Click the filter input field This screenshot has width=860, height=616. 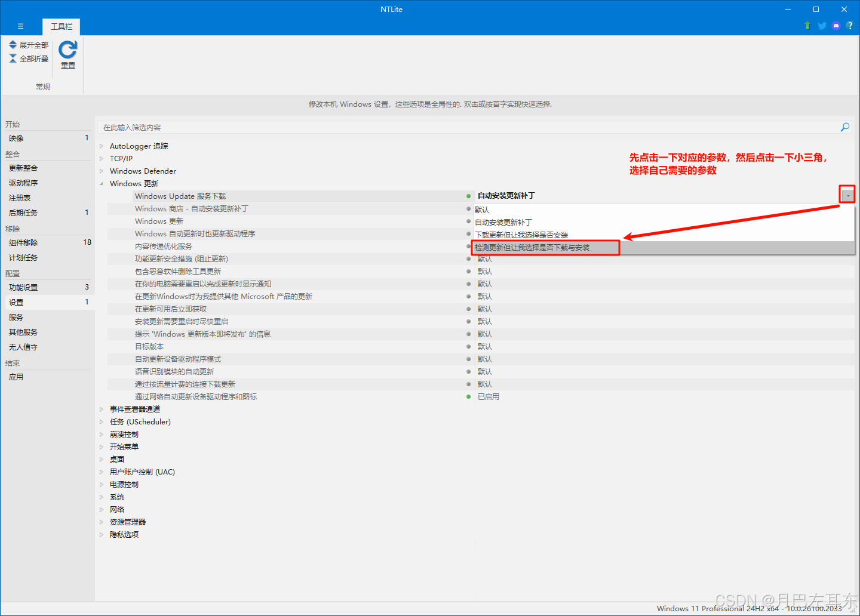pos(469,127)
